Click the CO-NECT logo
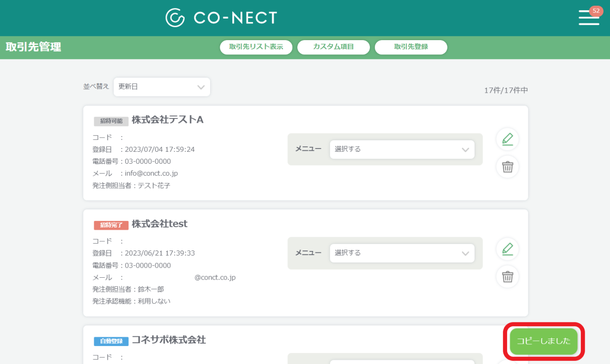610x364 pixels. pos(221,18)
